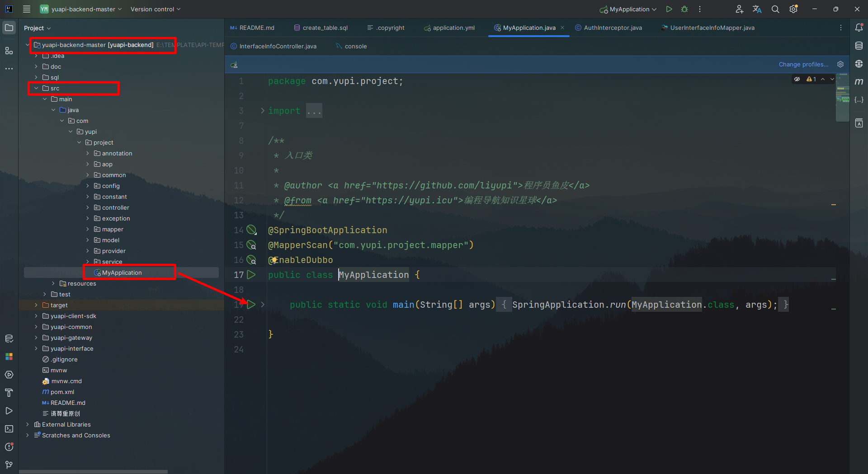Open the Structure tool window icon
Screen dimensions: 868x474
pyautogui.click(x=9, y=51)
